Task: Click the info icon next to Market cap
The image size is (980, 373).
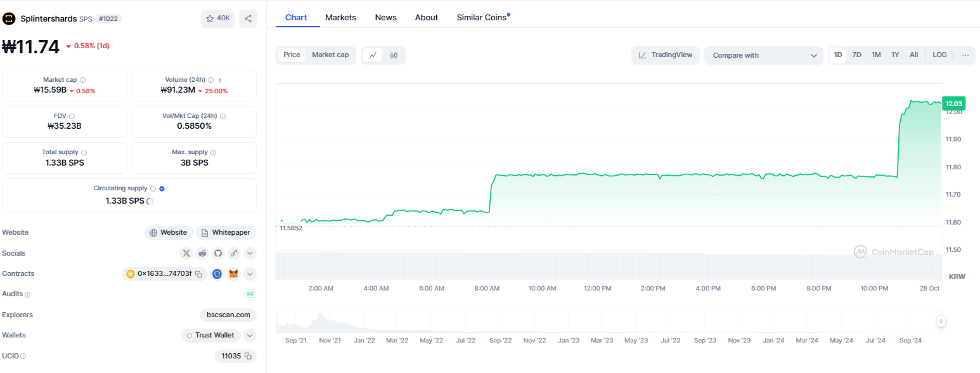Action: point(83,80)
